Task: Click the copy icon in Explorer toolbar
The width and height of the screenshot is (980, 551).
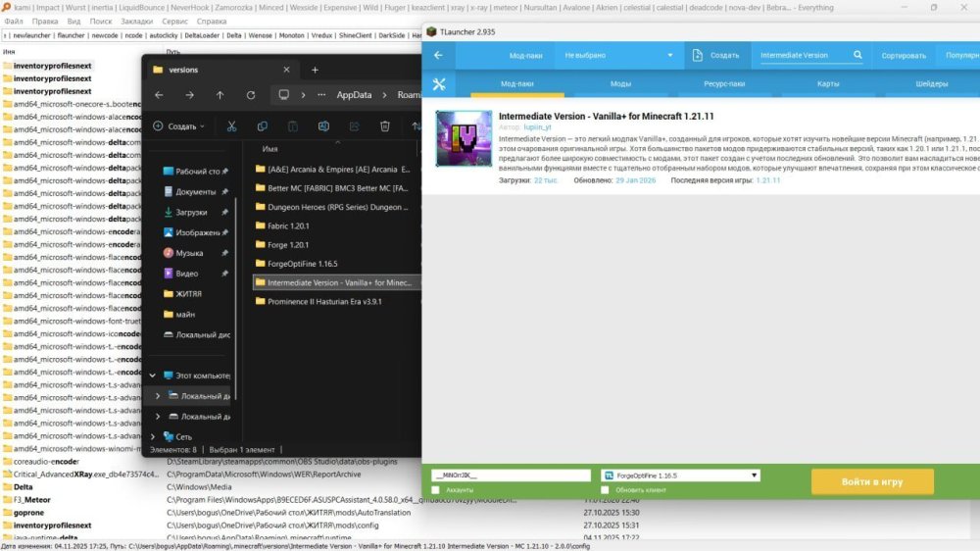Action: pos(262,126)
